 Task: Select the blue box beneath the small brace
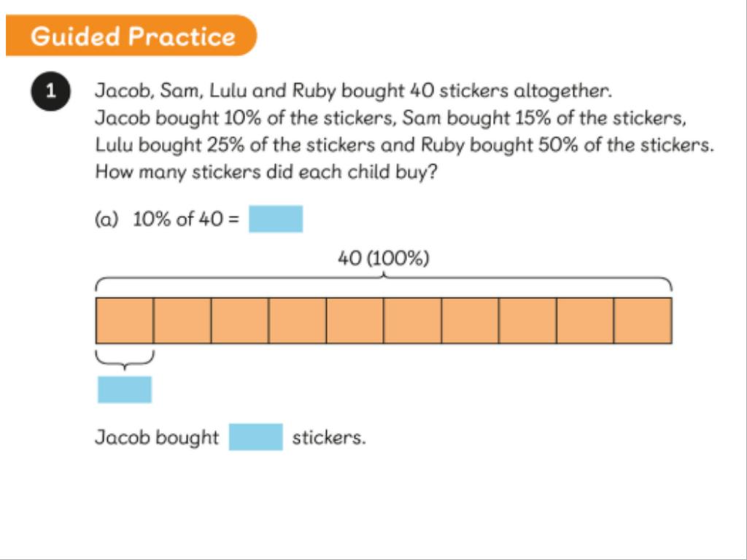tap(125, 389)
